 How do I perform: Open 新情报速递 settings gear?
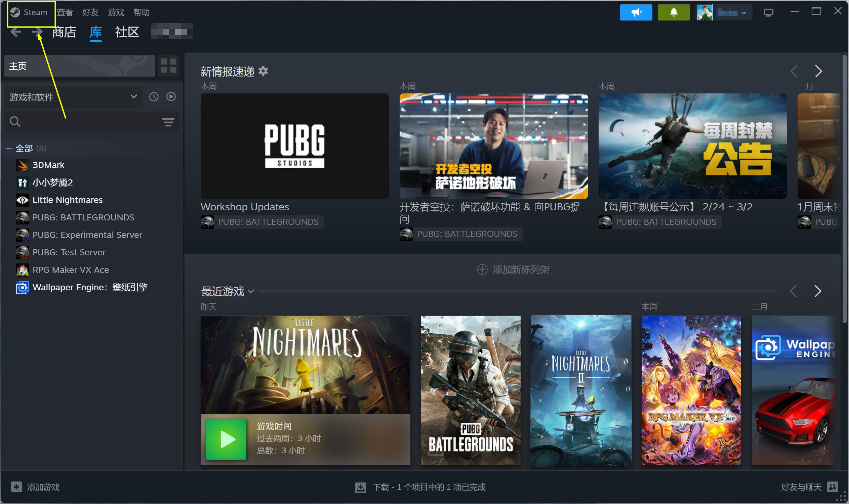(x=263, y=71)
